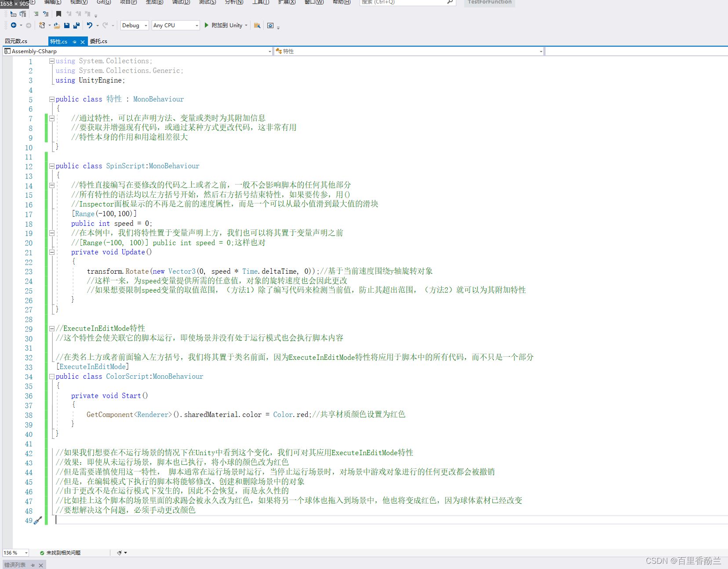Click the code cleanup broom icon

[x=120, y=553]
